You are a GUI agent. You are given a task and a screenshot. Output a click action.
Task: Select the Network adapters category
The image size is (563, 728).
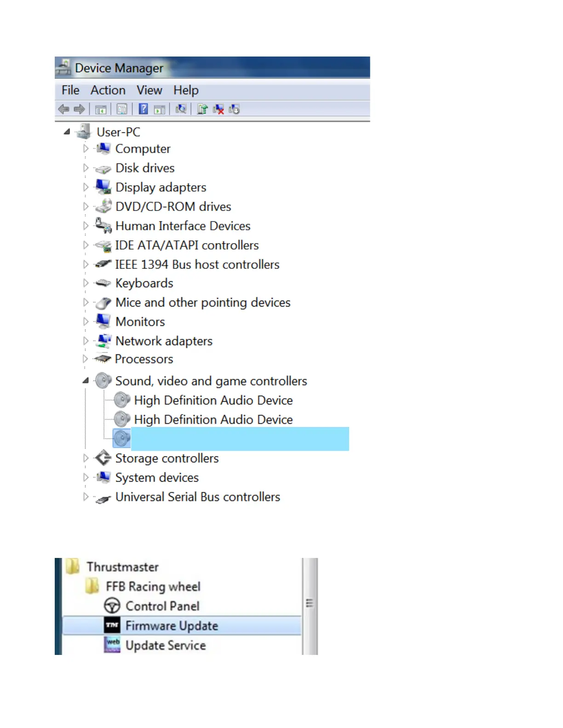164,341
